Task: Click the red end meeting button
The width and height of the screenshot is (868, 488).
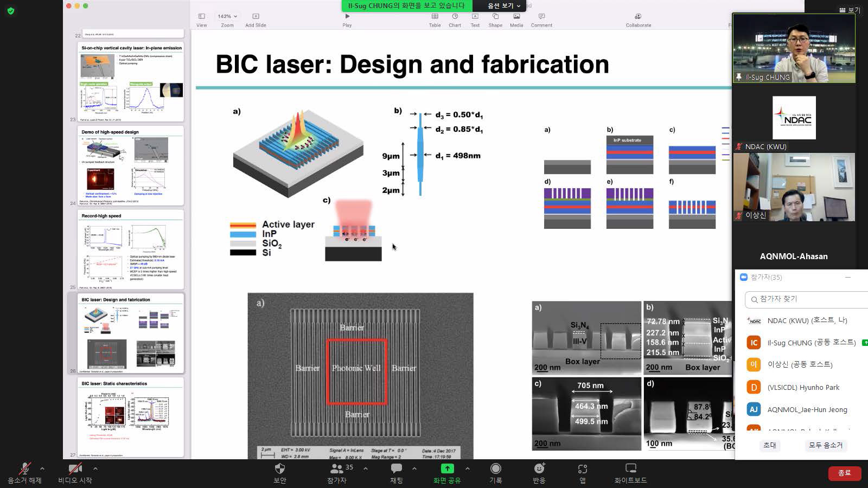Action: point(844,473)
